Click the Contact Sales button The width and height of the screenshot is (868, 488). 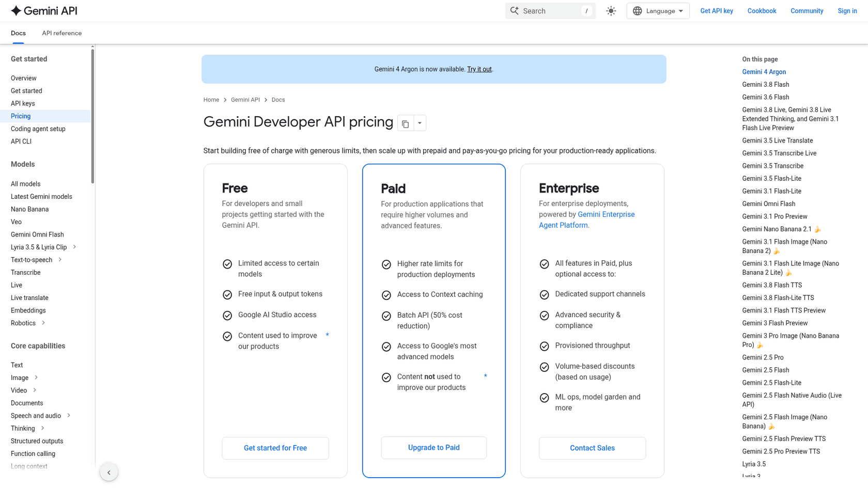click(592, 448)
